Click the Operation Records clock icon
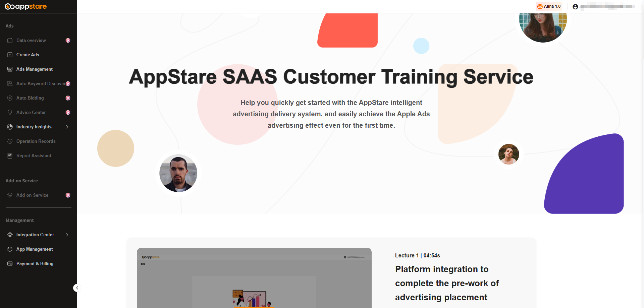The height and width of the screenshot is (308, 644). tap(10, 141)
